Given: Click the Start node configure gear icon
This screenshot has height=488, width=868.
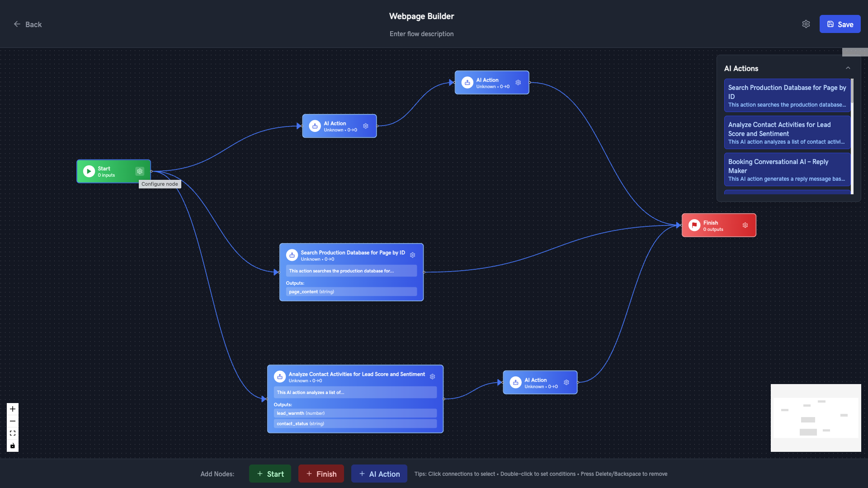Looking at the screenshot, I should coord(140,171).
